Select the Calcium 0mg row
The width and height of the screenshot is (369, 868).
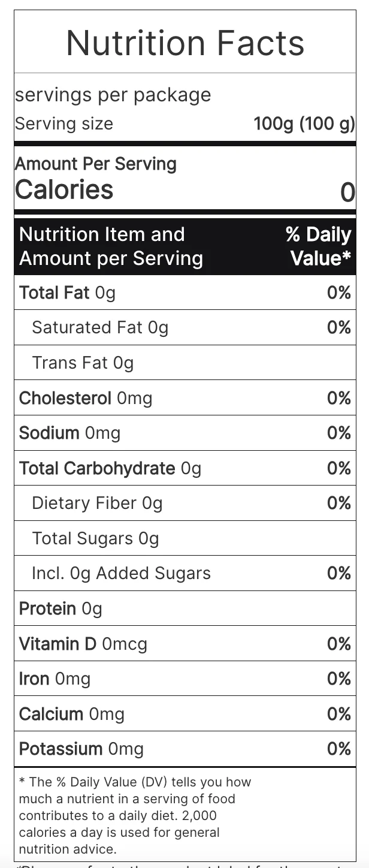click(x=185, y=714)
